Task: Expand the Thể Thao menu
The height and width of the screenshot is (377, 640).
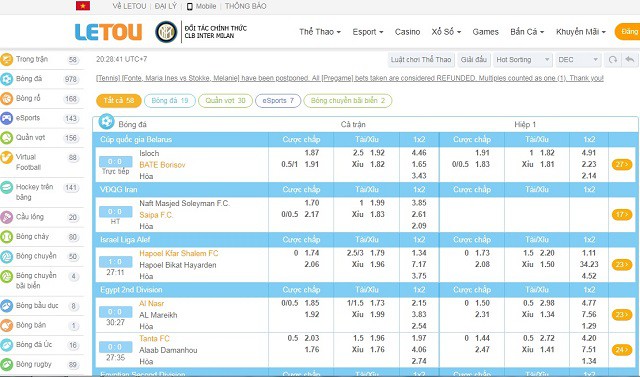Action: click(x=320, y=32)
